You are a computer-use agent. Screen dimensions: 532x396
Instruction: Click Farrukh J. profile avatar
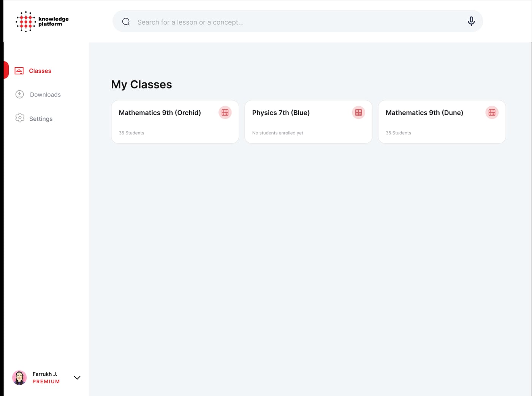pos(19,377)
